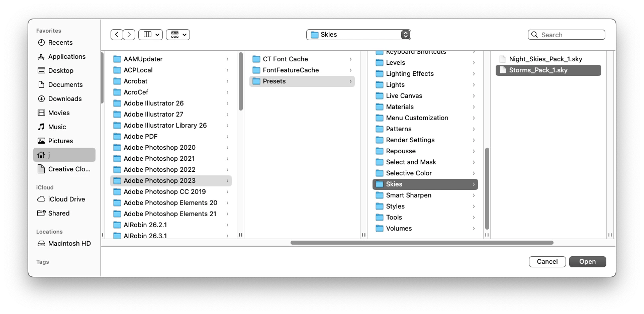Select Desktop in the sidebar
The width and height of the screenshot is (644, 314).
click(64, 71)
